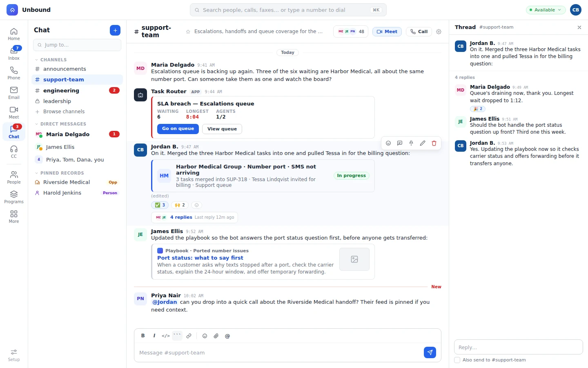
Task: Open the 'Port status: what to say first' link
Action: pos(200,258)
